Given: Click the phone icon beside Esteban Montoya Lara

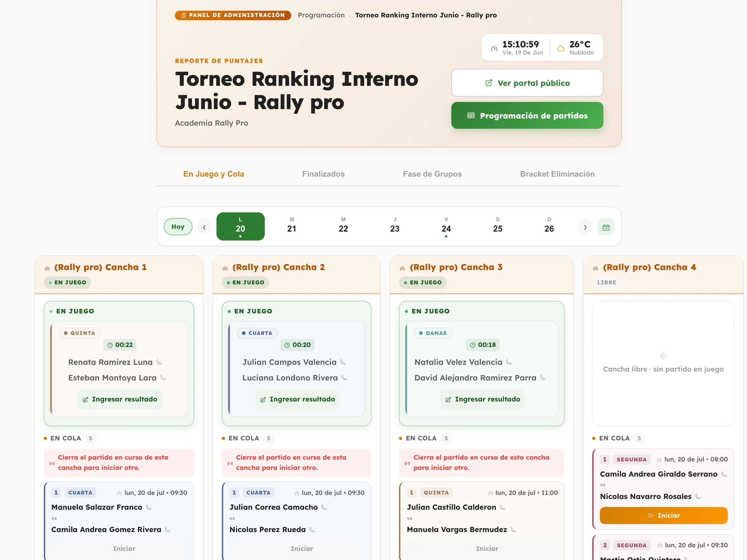Looking at the screenshot, I should (163, 378).
